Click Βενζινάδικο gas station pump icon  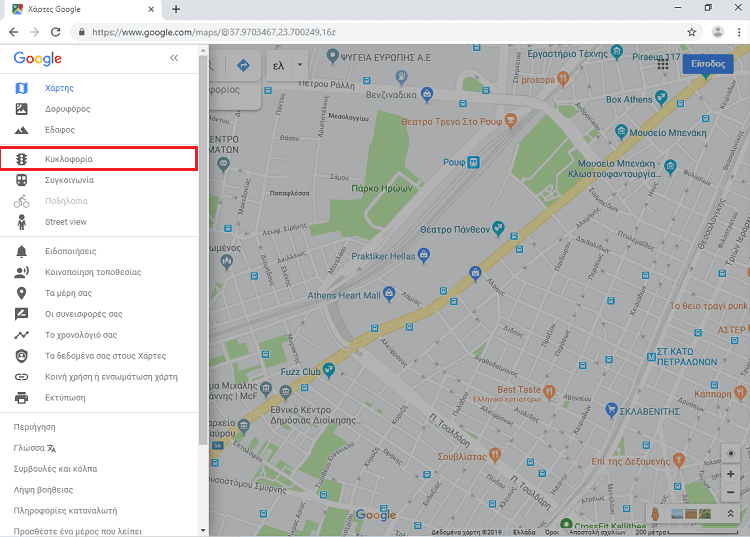click(401, 77)
